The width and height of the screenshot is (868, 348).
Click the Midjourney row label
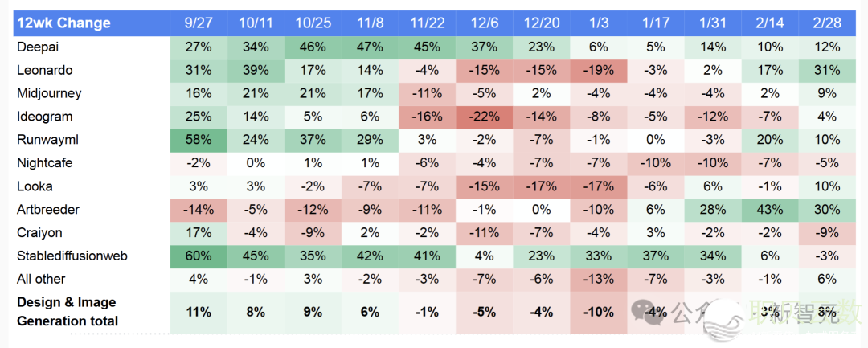point(49,93)
